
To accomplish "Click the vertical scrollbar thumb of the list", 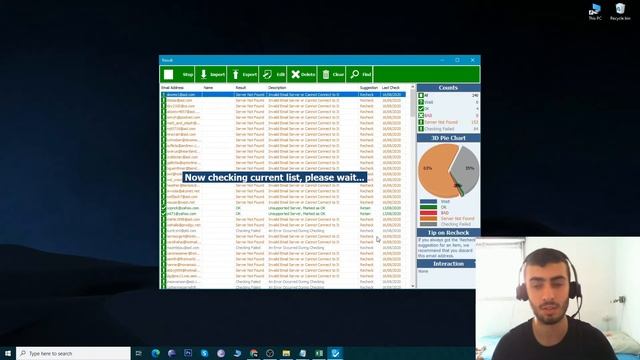I will [x=412, y=103].
